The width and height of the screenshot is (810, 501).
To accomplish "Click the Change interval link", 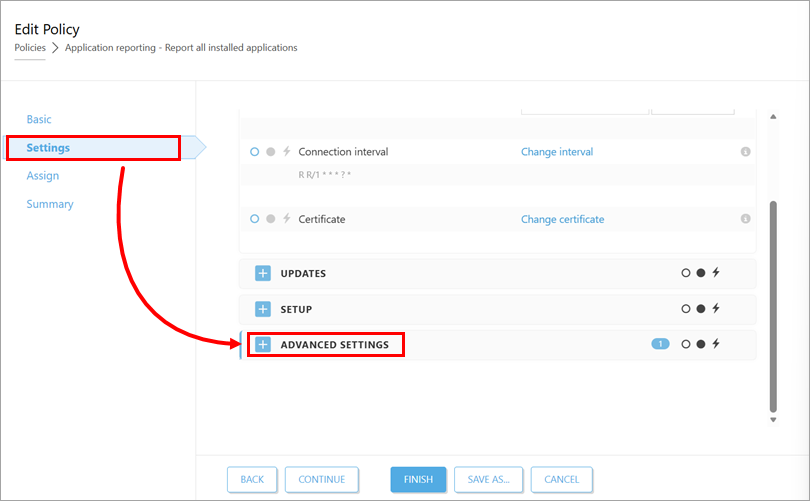I will point(557,152).
